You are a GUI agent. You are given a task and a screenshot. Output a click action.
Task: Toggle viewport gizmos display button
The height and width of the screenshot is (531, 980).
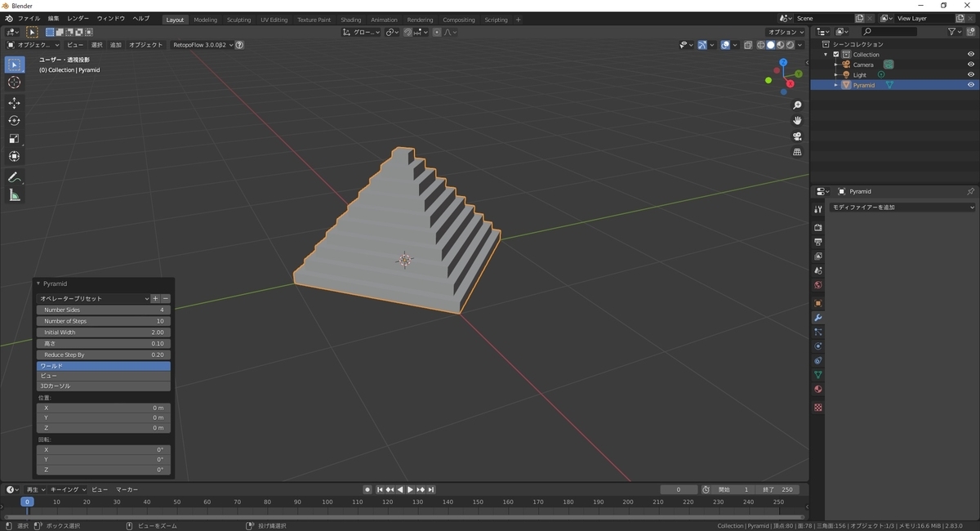point(702,45)
